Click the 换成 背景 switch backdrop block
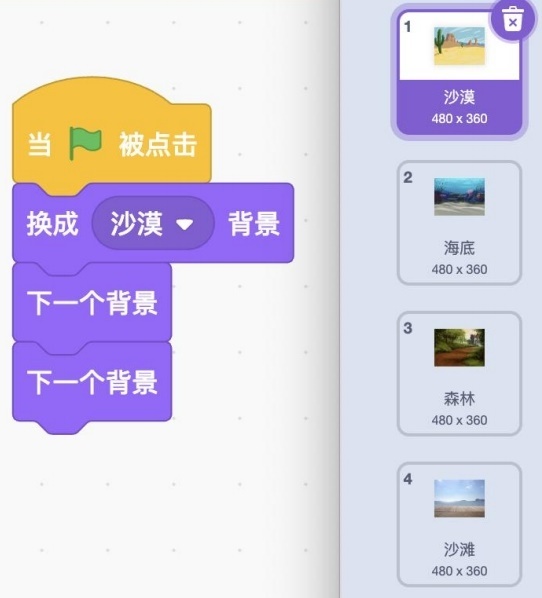This screenshot has width=542, height=598. pos(153,223)
